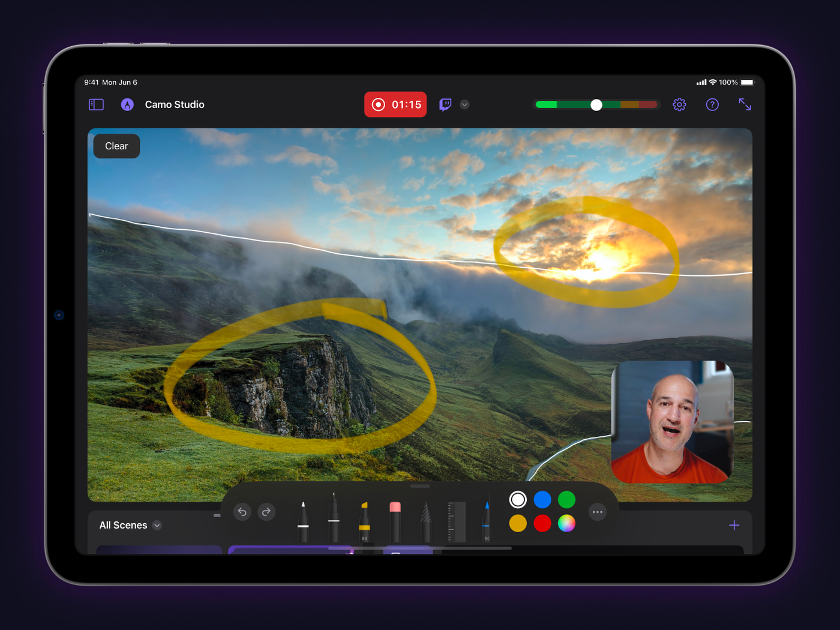840x630 pixels.
Task: Clear the annotations with the Clear button
Action: tap(116, 146)
